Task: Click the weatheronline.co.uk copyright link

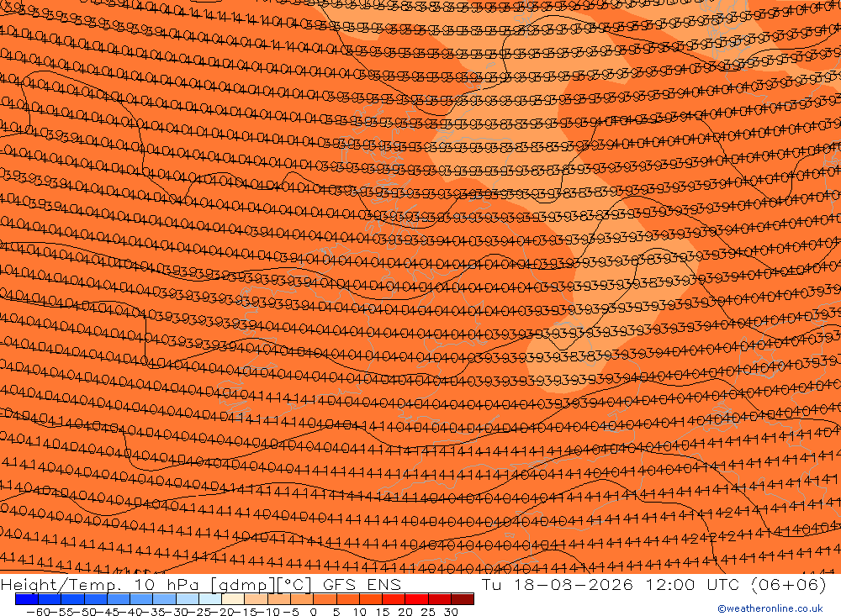Action: tap(770, 608)
